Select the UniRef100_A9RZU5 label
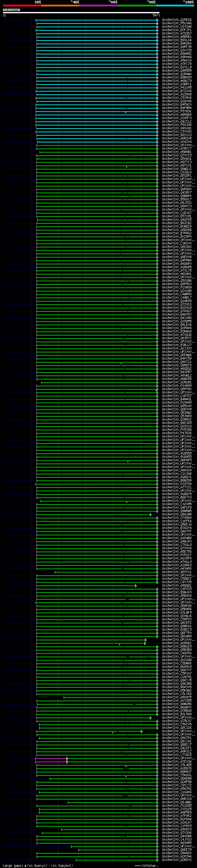 point(177,139)
